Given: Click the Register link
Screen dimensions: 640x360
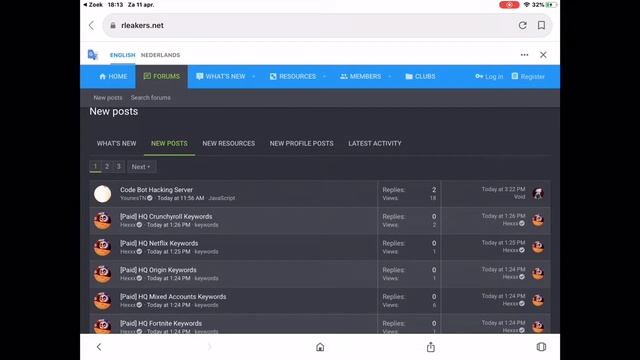Looking at the screenshot, I should pyautogui.click(x=528, y=76).
